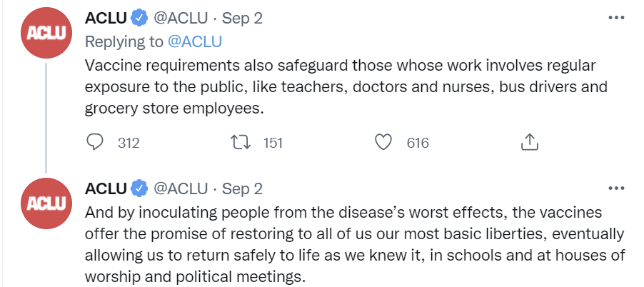Open the reply bubble icon on first tweet
644x287 pixels.
click(95, 143)
